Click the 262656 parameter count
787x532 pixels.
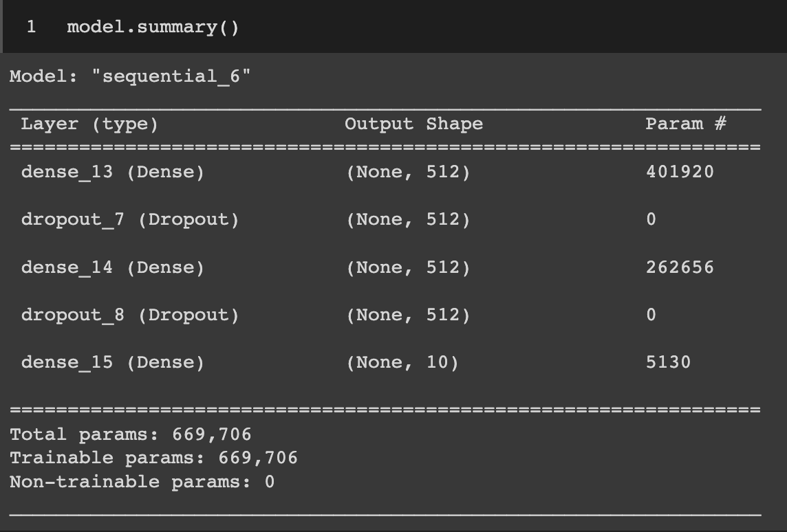click(x=680, y=267)
